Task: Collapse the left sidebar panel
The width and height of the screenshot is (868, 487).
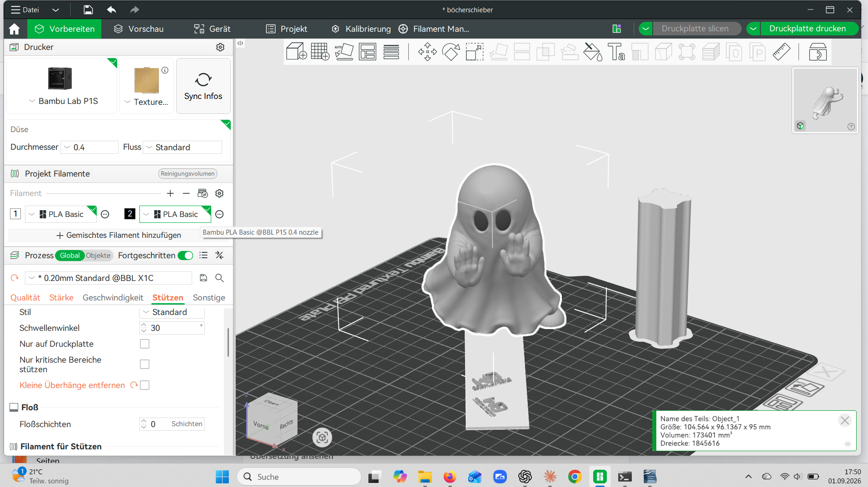Action: tap(240, 44)
